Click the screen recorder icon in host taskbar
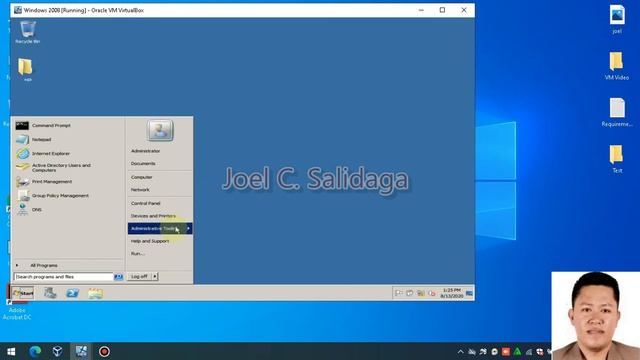This screenshot has height=360, width=640. pyautogui.click(x=104, y=351)
